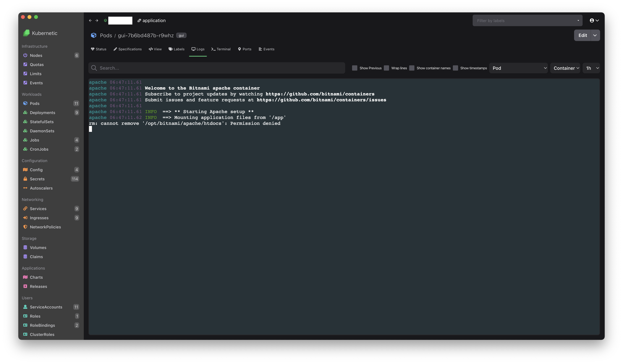Open the Pod source dropdown
623x364 pixels.
pos(518,68)
